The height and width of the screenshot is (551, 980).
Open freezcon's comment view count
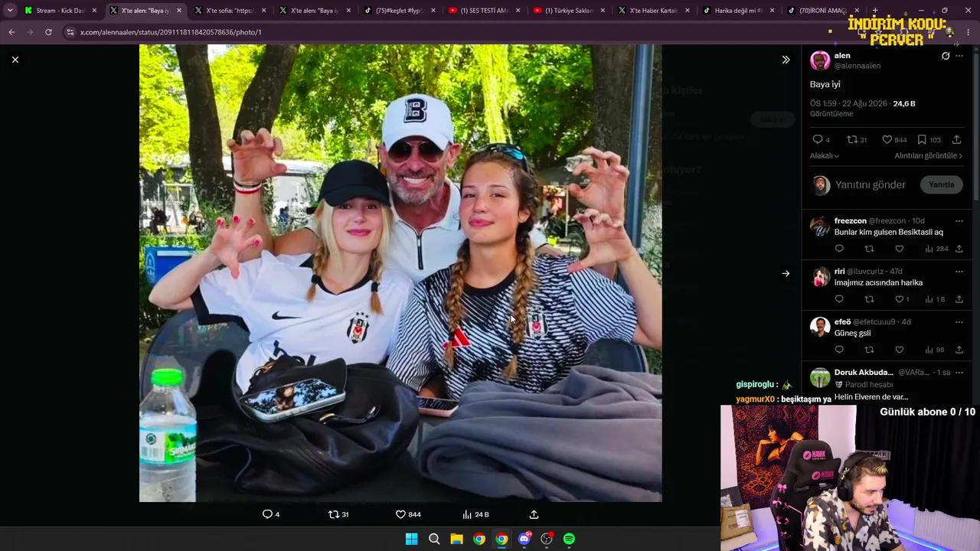coord(936,249)
